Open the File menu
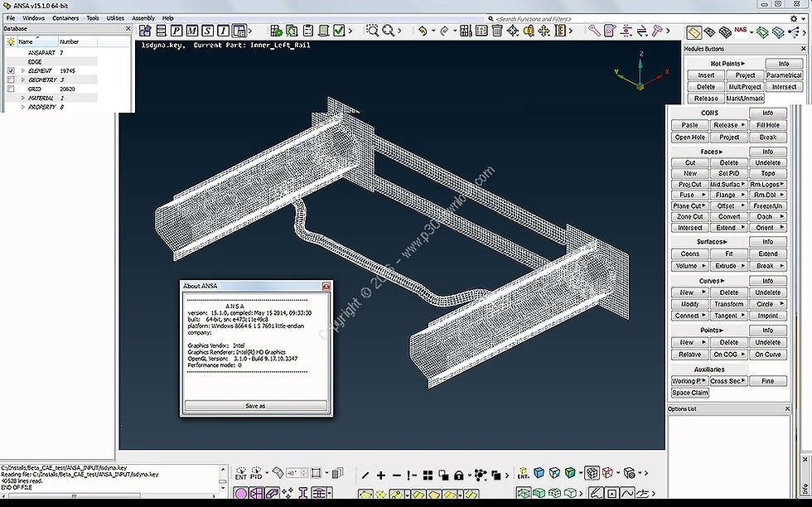 pyautogui.click(x=10, y=18)
